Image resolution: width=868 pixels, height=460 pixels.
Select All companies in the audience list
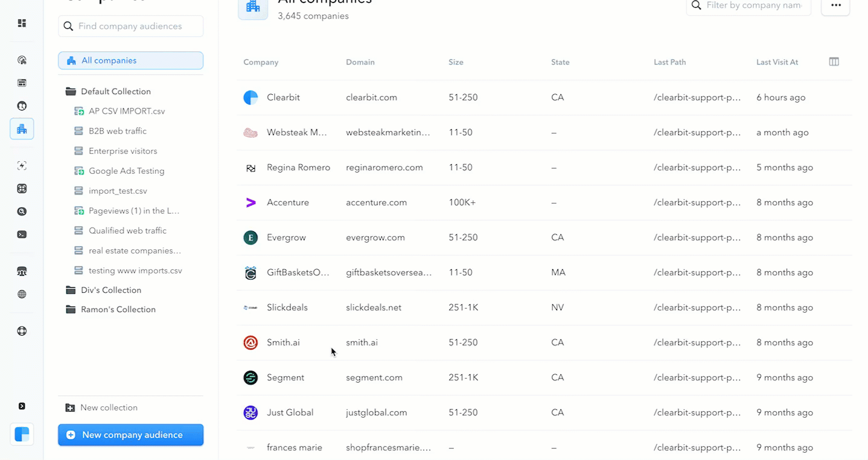click(x=131, y=60)
